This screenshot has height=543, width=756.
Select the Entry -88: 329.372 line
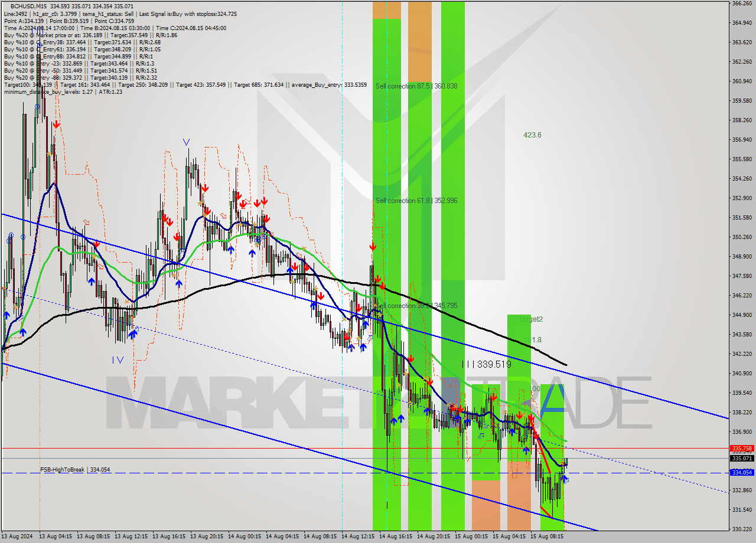[x=80, y=77]
